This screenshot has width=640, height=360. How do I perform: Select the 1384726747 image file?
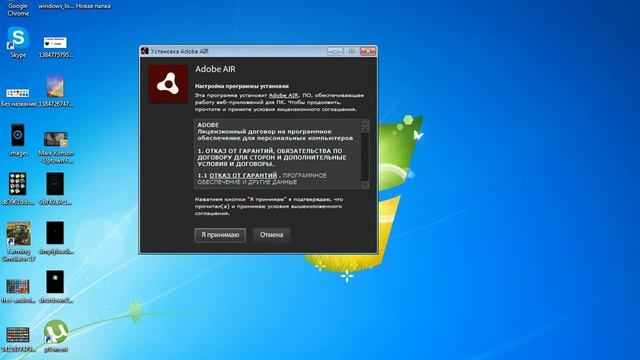(56, 91)
